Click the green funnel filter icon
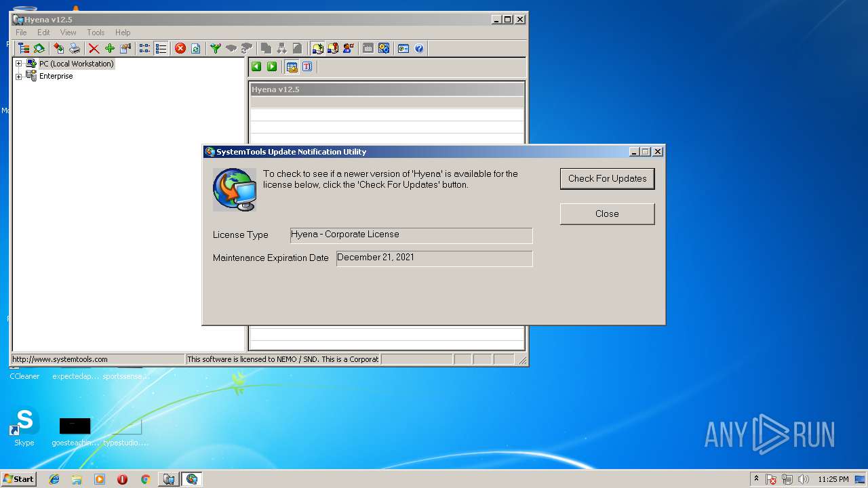The height and width of the screenshot is (488, 868). tap(216, 48)
